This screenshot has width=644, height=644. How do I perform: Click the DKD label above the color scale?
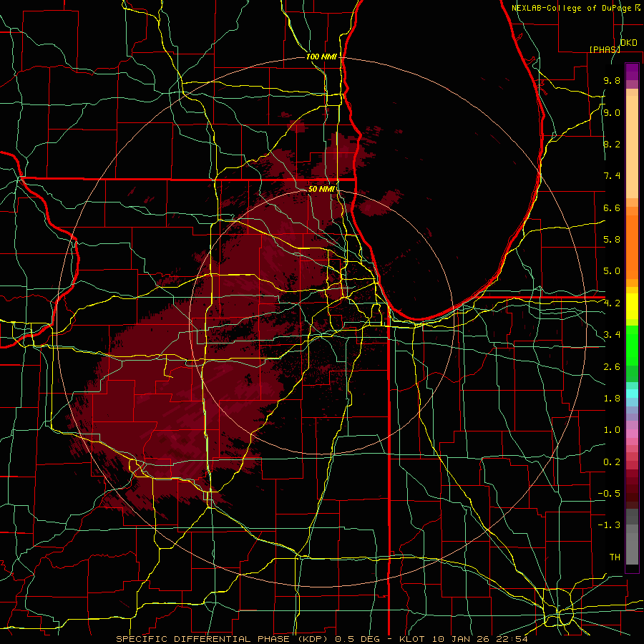coord(629,43)
